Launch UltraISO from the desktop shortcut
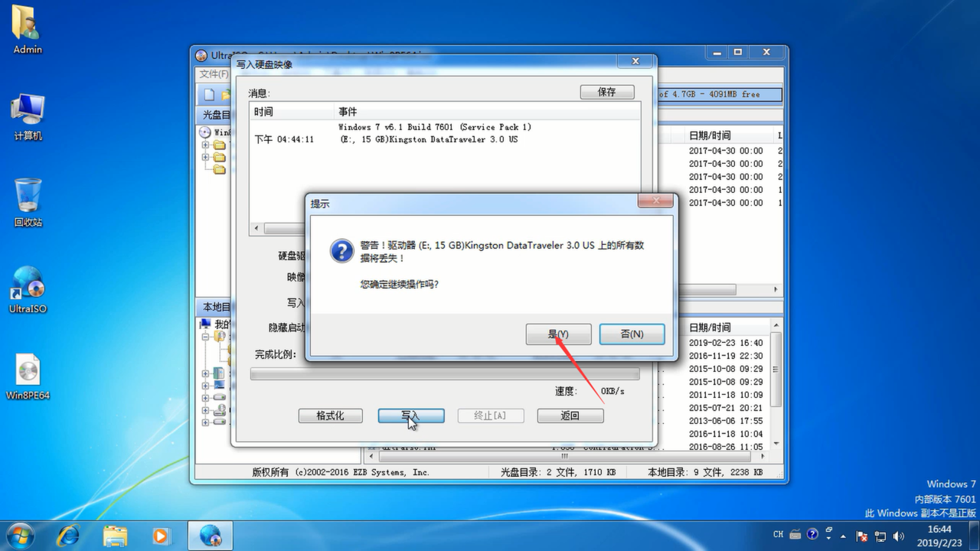Screen dimensions: 980x551 [x=28, y=289]
